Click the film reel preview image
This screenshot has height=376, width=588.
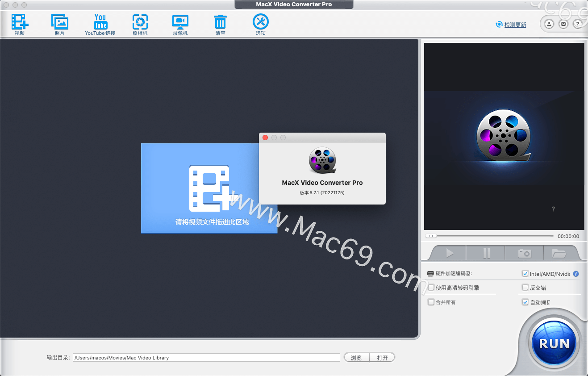(x=504, y=136)
